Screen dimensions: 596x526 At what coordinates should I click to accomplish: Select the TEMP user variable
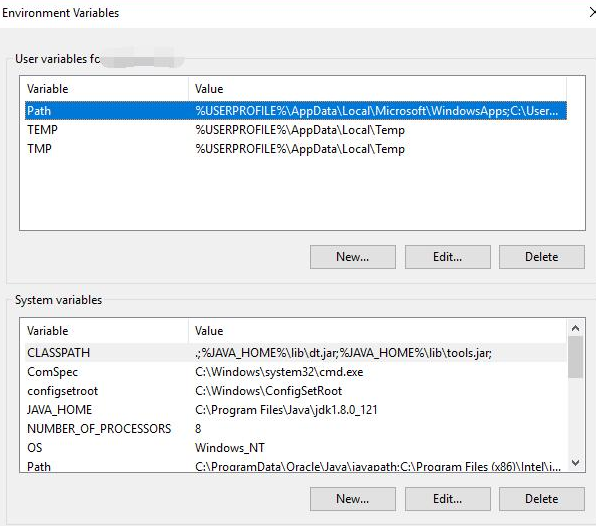click(x=296, y=130)
